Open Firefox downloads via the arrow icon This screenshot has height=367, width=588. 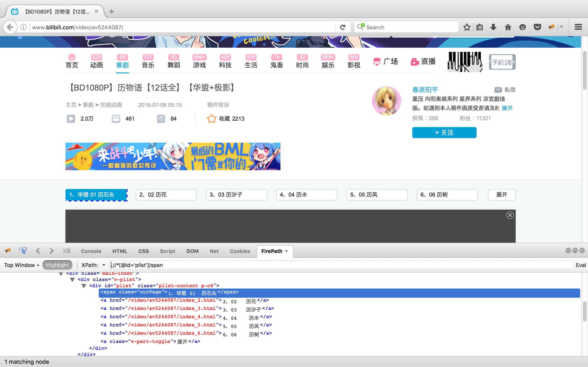tap(493, 27)
